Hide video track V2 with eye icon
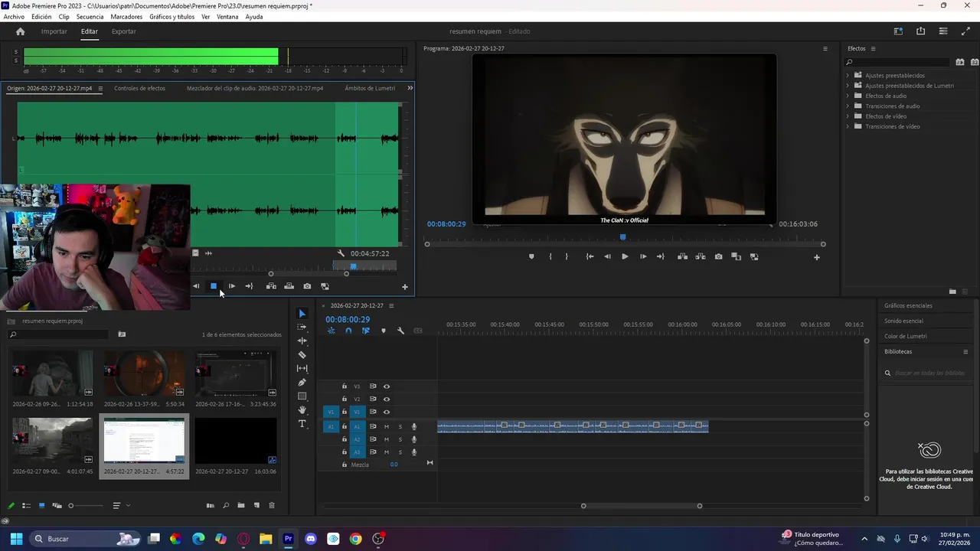The image size is (980, 551). pos(387,399)
